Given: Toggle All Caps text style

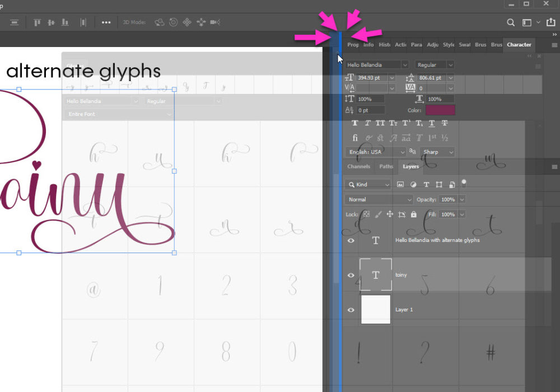Looking at the screenshot, I should 380,123.
